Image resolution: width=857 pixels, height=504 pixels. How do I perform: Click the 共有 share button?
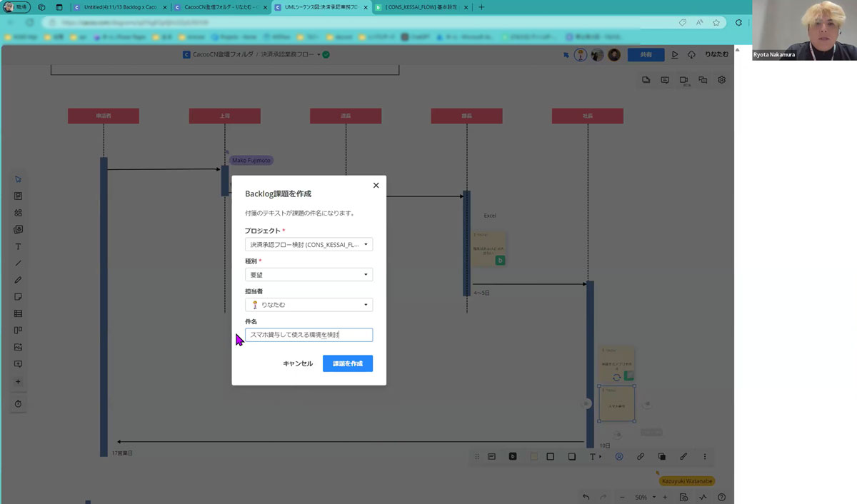tap(646, 55)
